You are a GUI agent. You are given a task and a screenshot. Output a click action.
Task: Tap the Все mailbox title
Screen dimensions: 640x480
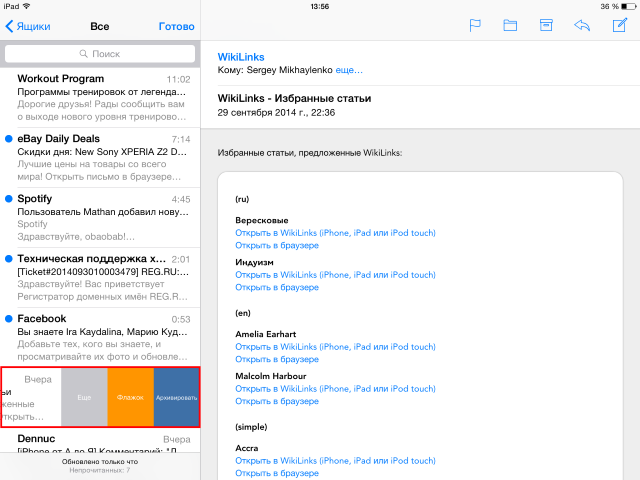click(100, 27)
